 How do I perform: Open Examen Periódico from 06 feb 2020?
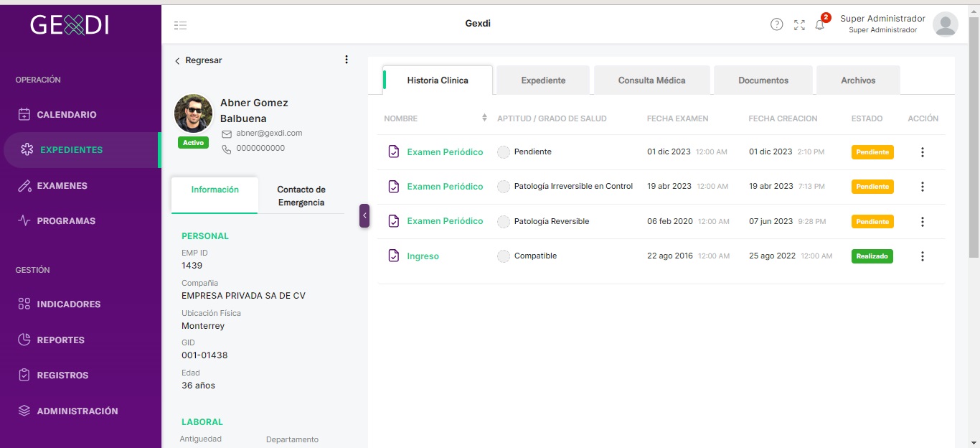tap(445, 221)
